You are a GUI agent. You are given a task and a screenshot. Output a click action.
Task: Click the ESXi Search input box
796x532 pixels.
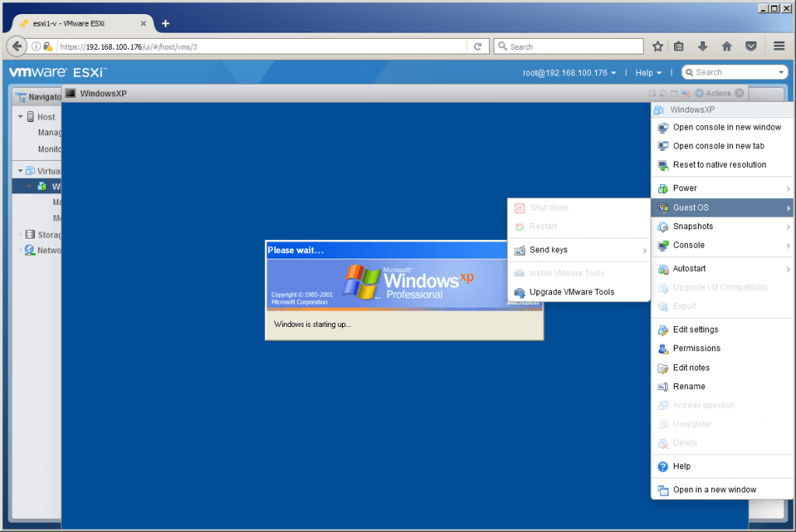(735, 72)
